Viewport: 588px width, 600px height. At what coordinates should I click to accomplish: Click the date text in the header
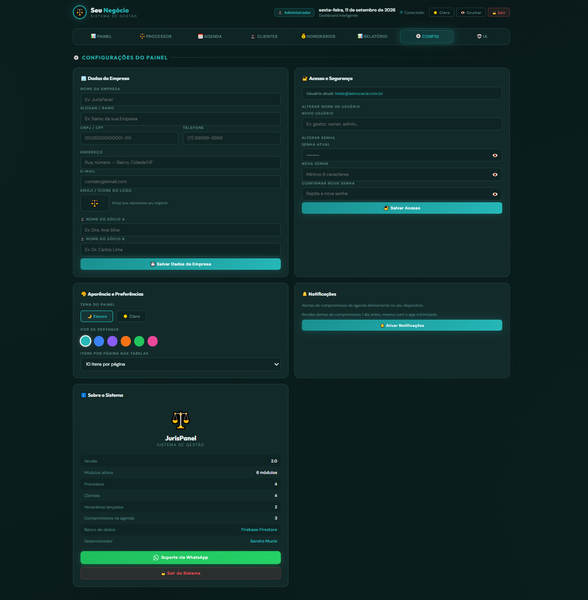coord(357,10)
